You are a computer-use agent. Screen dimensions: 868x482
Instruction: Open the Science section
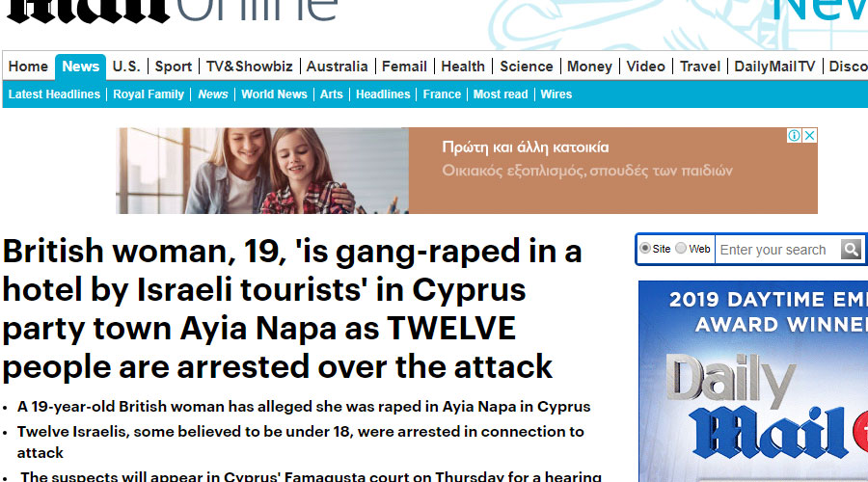click(527, 67)
